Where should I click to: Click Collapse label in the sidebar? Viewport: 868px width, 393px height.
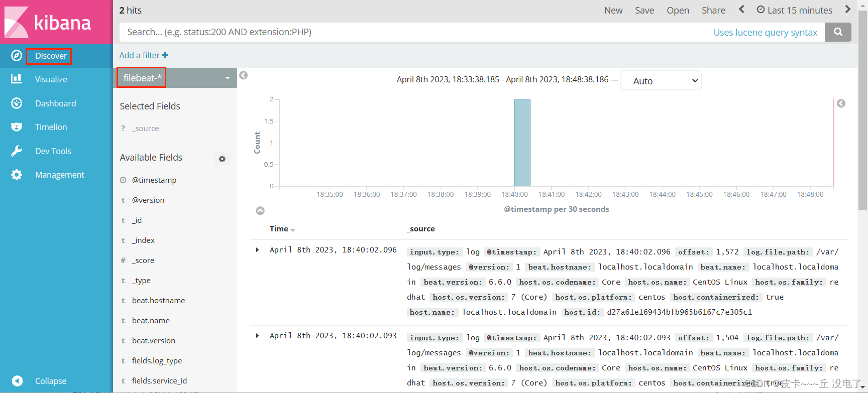(x=51, y=381)
